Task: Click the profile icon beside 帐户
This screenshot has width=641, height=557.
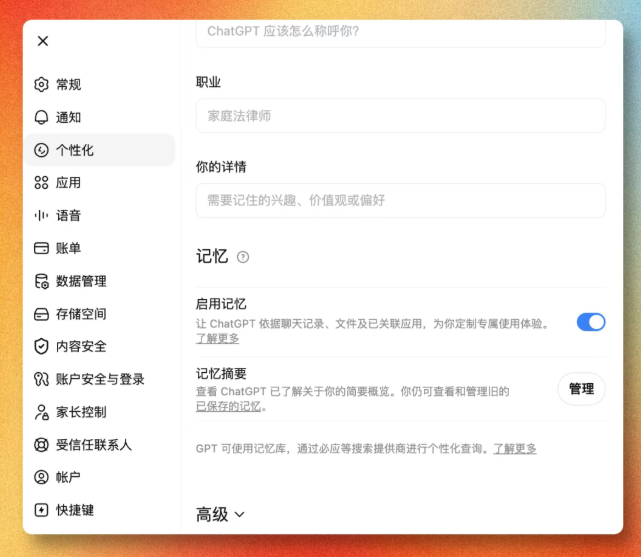Action: click(x=41, y=477)
